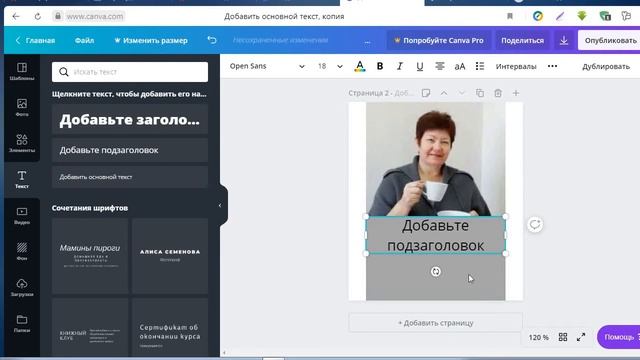Open the Templates sidebar panel
Viewport: 640px width, 360px height.
pos(22,71)
